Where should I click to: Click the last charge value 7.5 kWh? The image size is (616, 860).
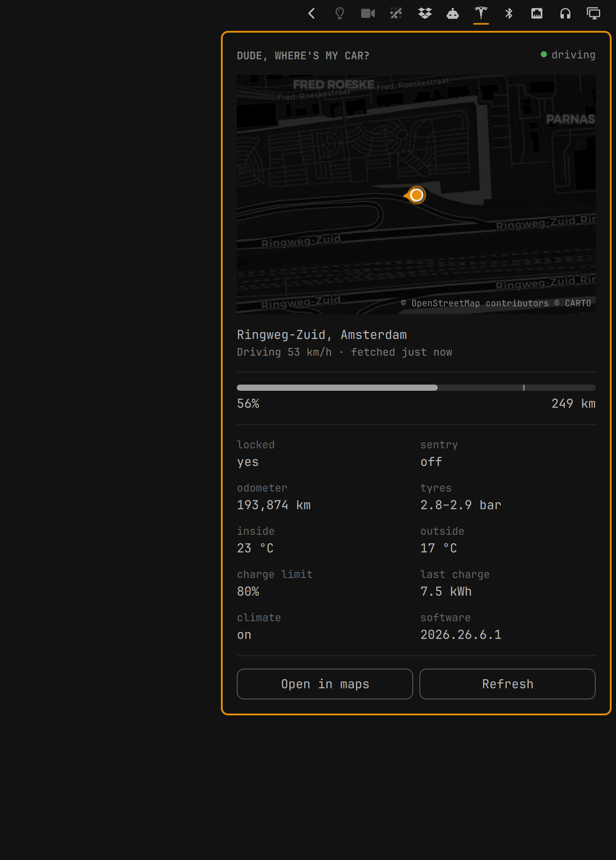446,591
